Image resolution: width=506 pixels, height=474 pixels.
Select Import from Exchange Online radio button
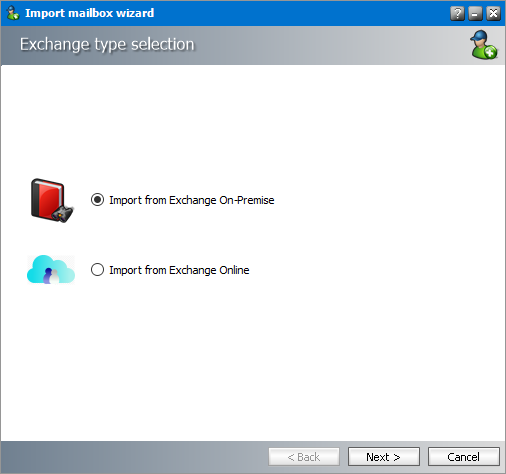97,270
